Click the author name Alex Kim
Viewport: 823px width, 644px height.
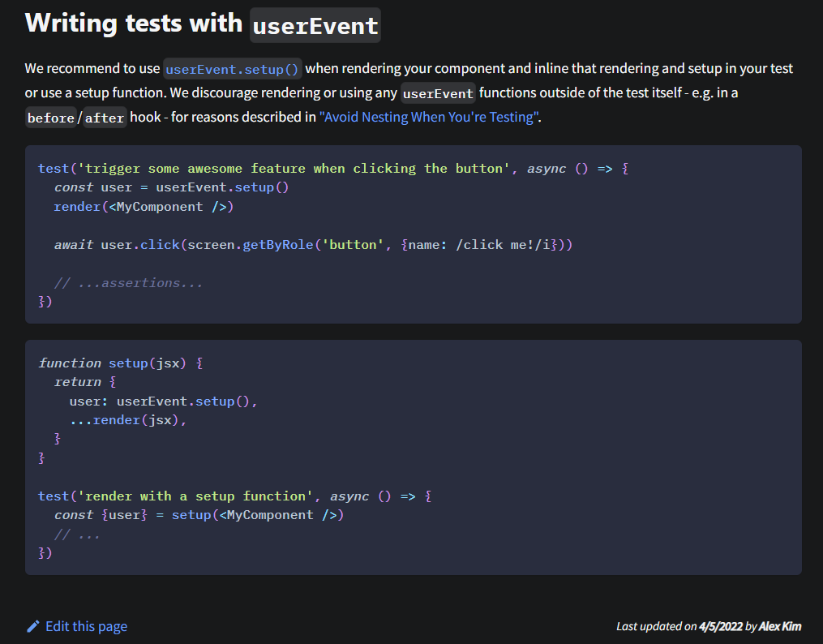tap(780, 626)
